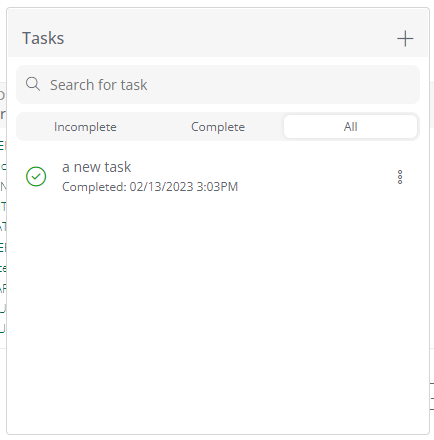
Task: Create task using the top-right plus
Action: pyautogui.click(x=405, y=39)
